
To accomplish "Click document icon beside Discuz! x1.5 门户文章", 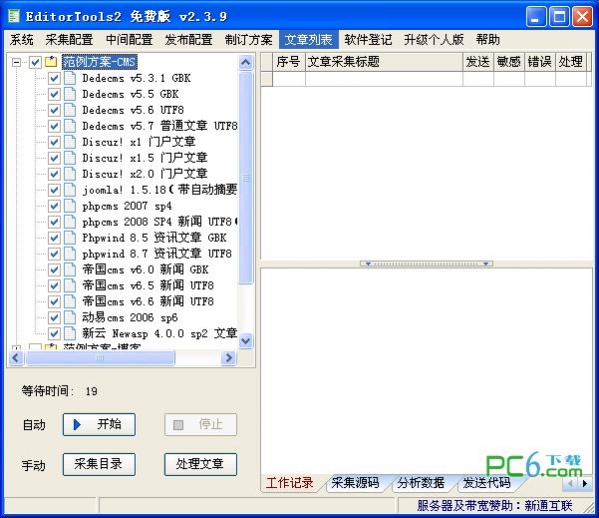I will coord(70,158).
